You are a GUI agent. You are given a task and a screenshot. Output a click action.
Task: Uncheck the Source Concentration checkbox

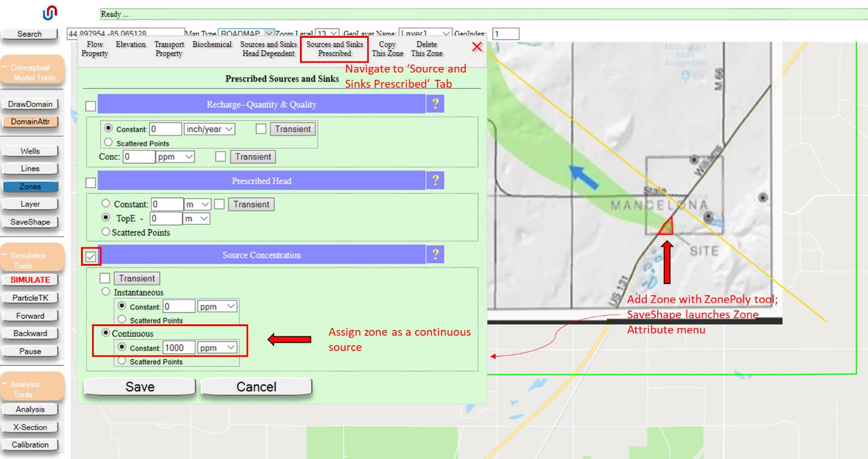point(91,257)
